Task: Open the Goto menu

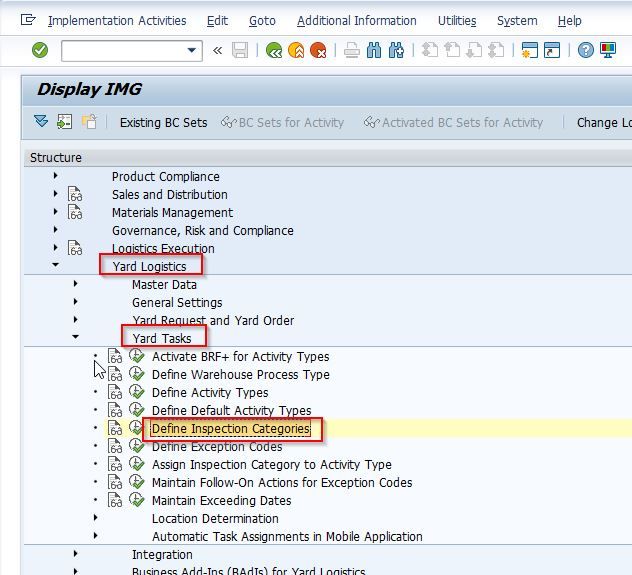Action: (x=262, y=21)
